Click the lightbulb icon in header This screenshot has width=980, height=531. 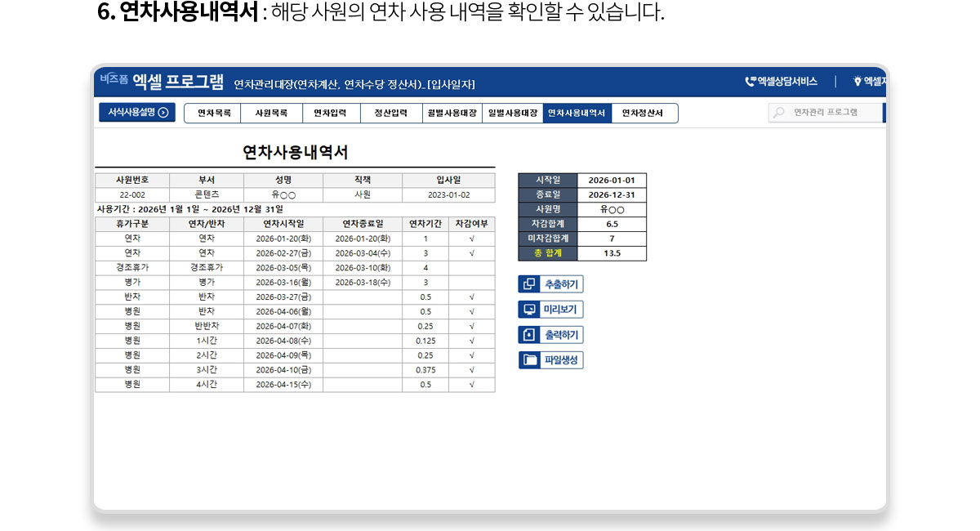tap(857, 82)
